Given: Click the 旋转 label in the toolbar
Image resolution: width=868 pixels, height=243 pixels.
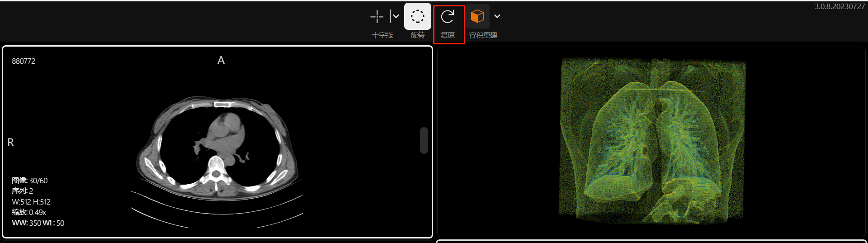Looking at the screenshot, I should click(417, 35).
